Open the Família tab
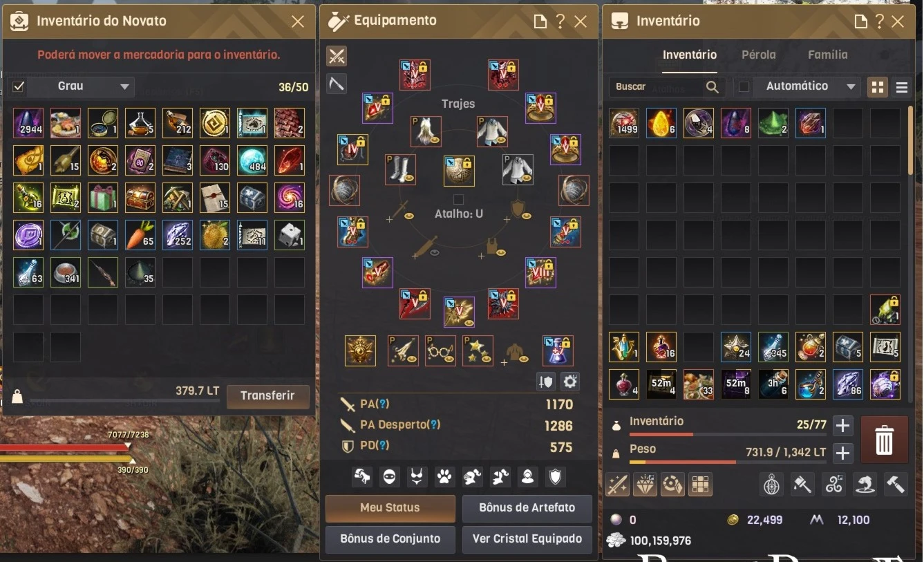 (827, 55)
